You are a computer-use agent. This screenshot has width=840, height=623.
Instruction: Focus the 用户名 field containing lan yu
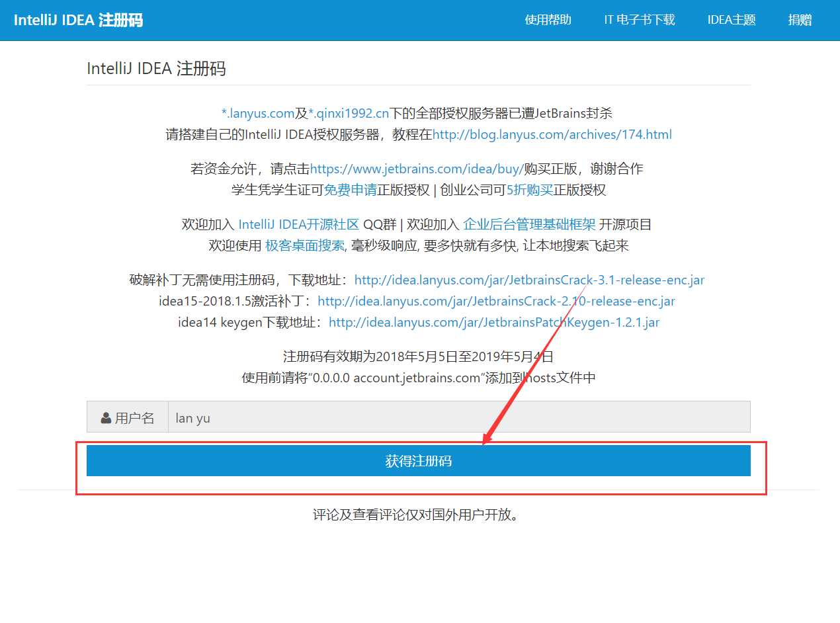pos(459,417)
